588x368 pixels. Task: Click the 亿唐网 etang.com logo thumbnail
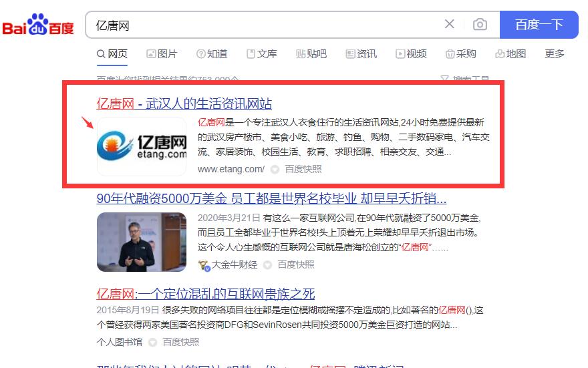tap(142, 146)
